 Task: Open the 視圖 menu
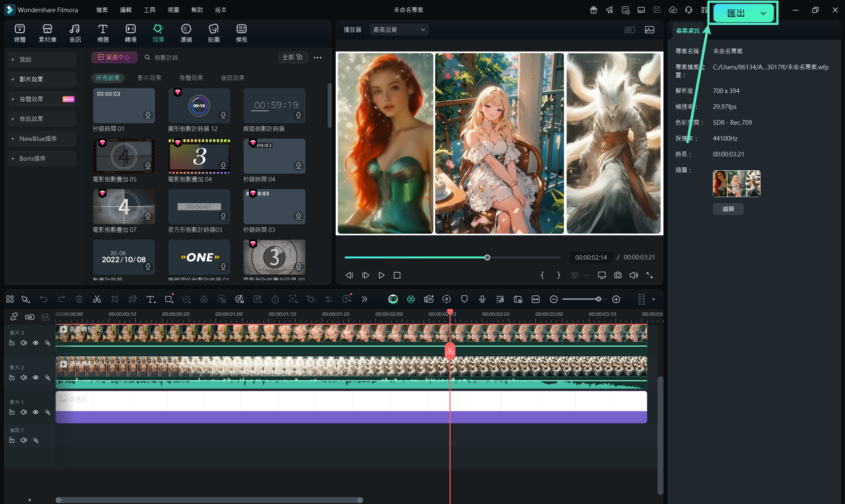pyautogui.click(x=173, y=10)
